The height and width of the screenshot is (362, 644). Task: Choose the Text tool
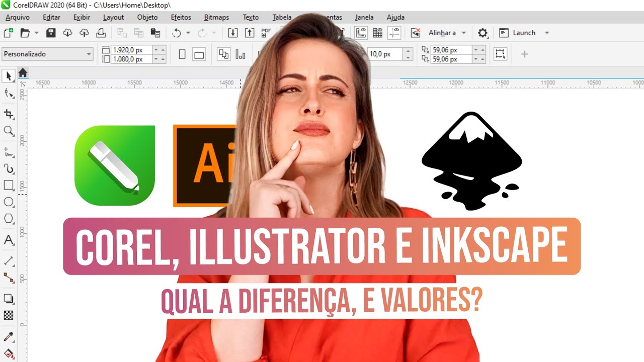pyautogui.click(x=9, y=240)
